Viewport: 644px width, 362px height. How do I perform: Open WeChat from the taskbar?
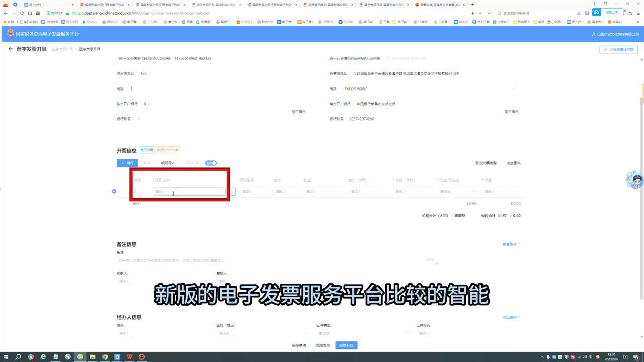(x=80, y=357)
